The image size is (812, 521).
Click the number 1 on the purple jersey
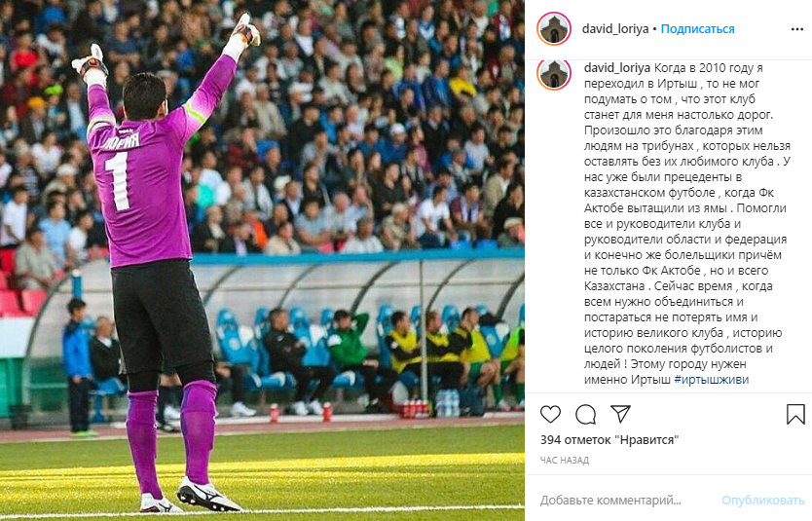[x=117, y=181]
